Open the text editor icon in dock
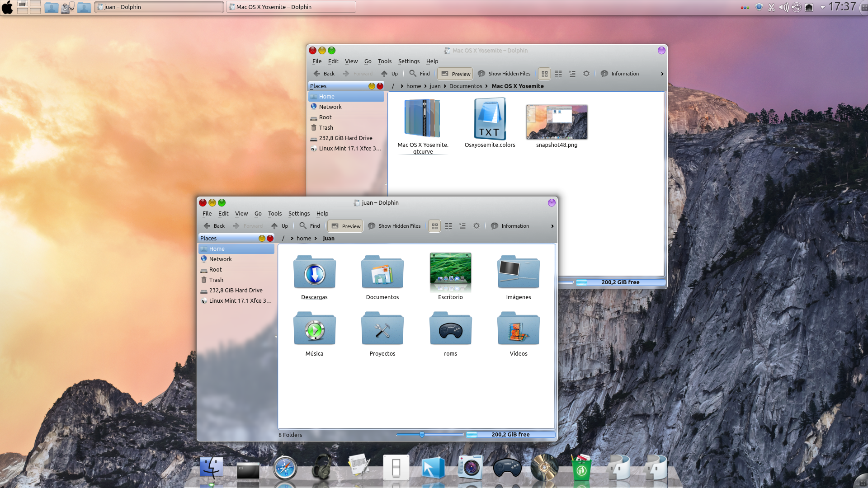 (x=359, y=466)
